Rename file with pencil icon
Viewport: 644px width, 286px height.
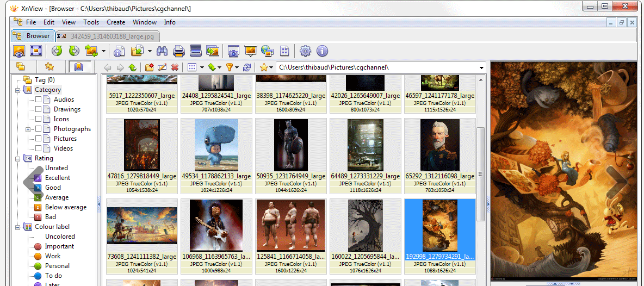click(162, 67)
